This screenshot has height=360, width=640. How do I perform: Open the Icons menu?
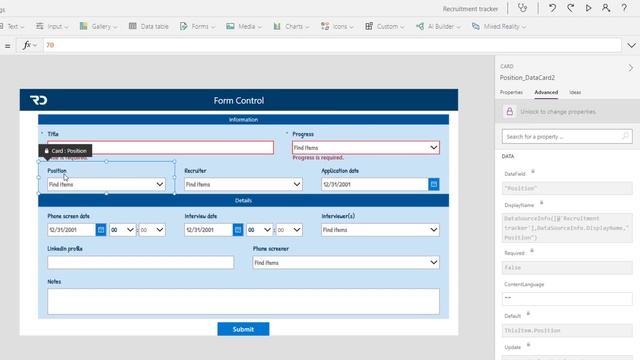pos(337,26)
